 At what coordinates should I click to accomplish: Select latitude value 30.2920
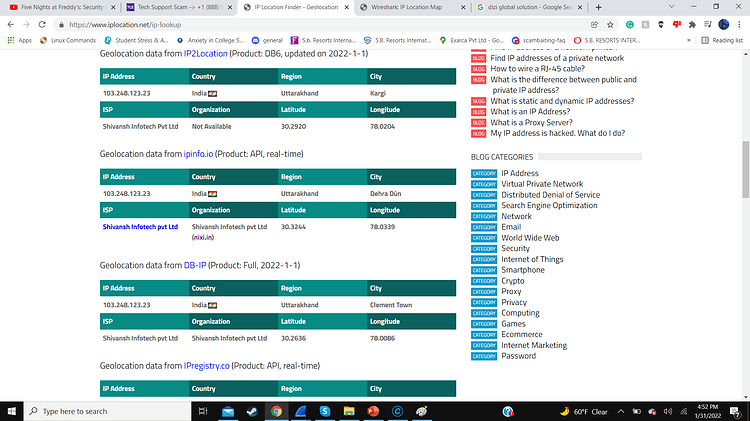(293, 126)
